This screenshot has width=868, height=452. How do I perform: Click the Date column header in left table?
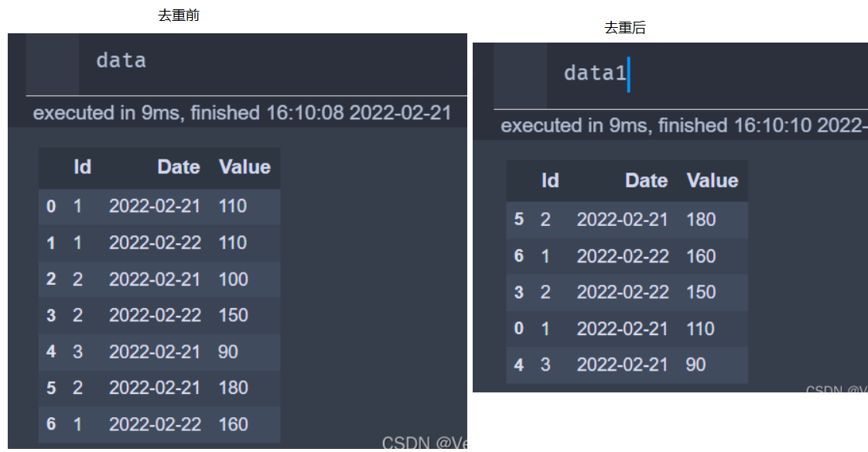tap(178, 167)
